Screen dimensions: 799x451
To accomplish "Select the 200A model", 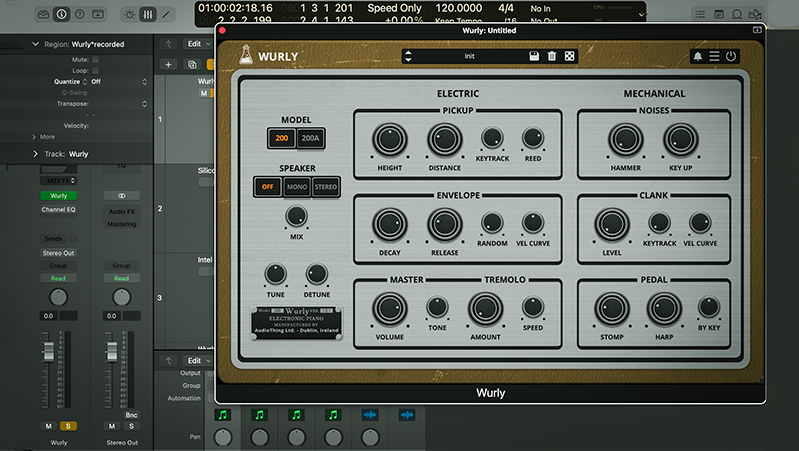I will coord(310,140).
